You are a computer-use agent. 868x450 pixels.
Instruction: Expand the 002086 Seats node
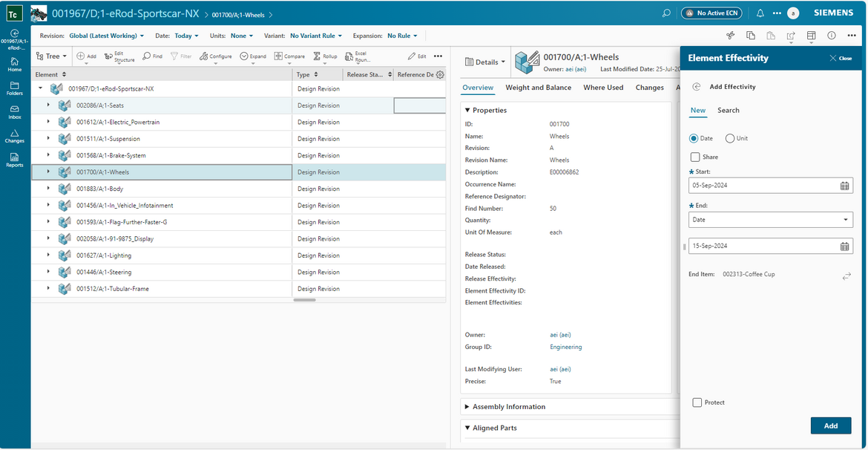click(x=47, y=105)
